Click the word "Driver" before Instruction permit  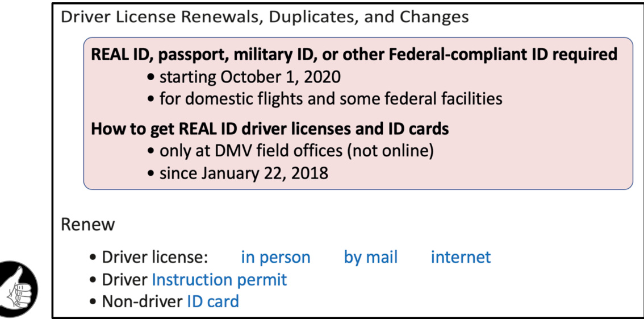tap(124, 280)
